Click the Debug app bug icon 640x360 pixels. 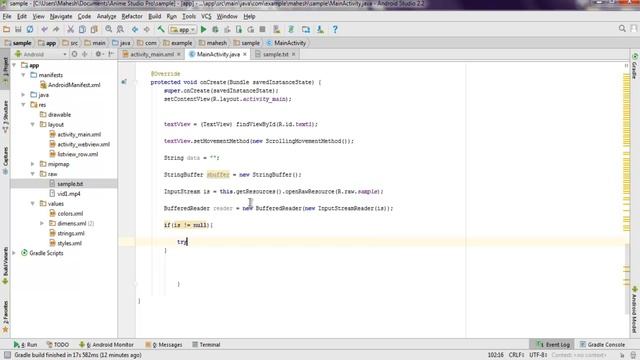click(215, 29)
